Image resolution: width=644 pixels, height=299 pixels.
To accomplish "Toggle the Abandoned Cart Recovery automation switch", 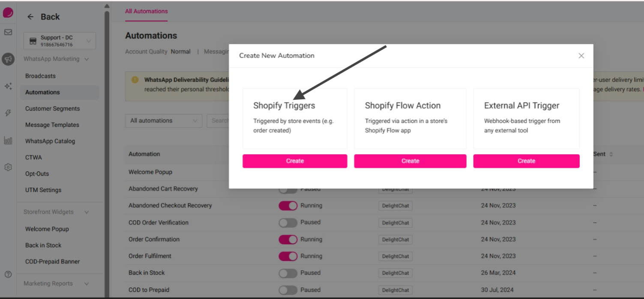I will pos(288,189).
